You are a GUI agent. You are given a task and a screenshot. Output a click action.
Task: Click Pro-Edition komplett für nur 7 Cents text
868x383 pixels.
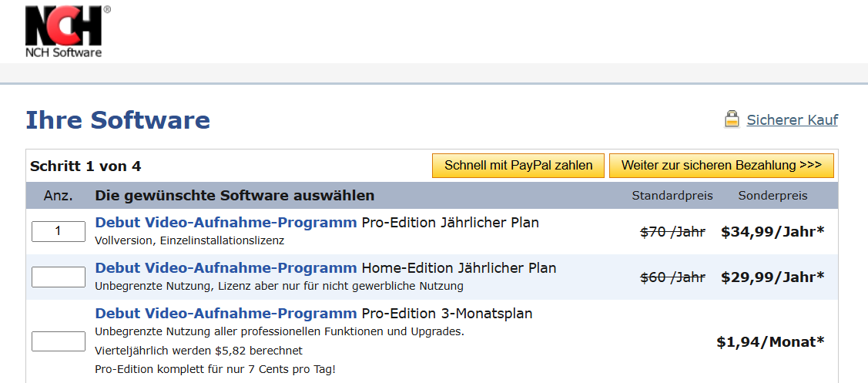tap(216, 369)
